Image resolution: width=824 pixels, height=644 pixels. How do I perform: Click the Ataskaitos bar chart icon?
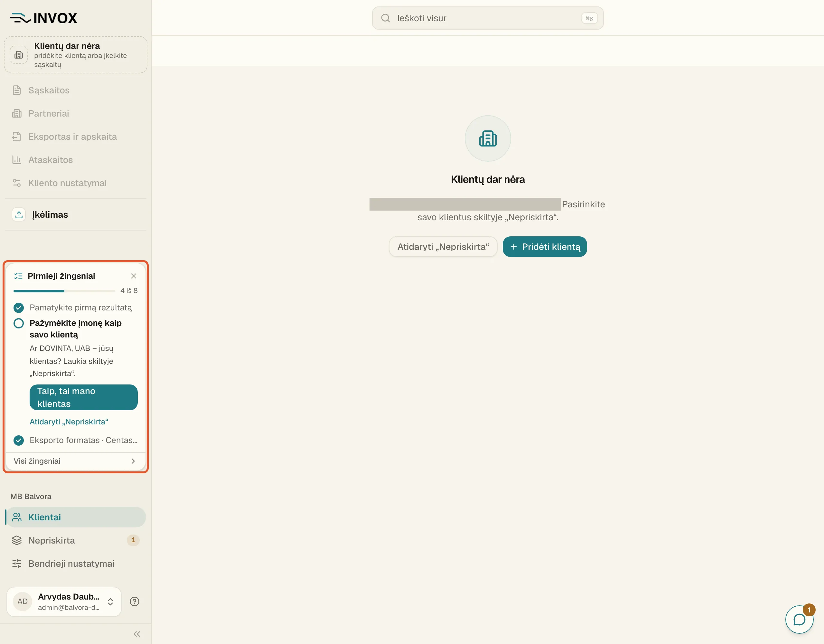coord(16,160)
